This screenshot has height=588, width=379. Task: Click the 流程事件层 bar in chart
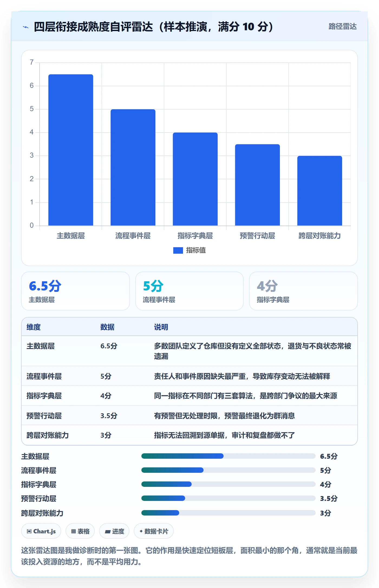[133, 167]
